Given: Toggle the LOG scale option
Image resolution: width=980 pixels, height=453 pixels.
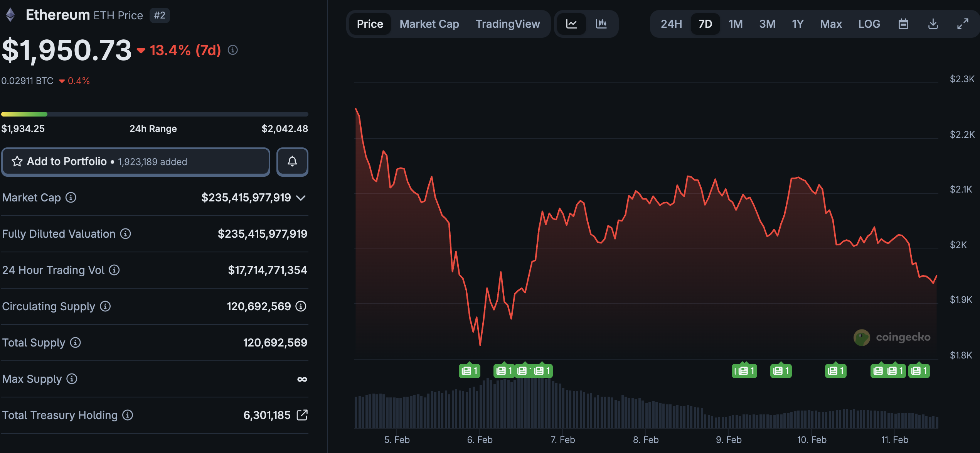Looking at the screenshot, I should [869, 24].
